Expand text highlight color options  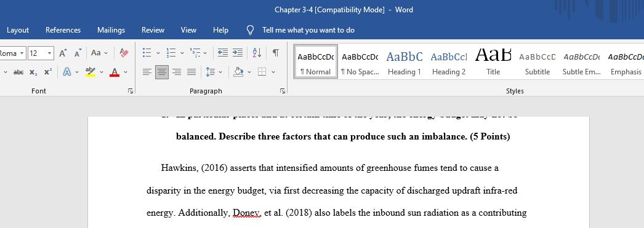102,72
